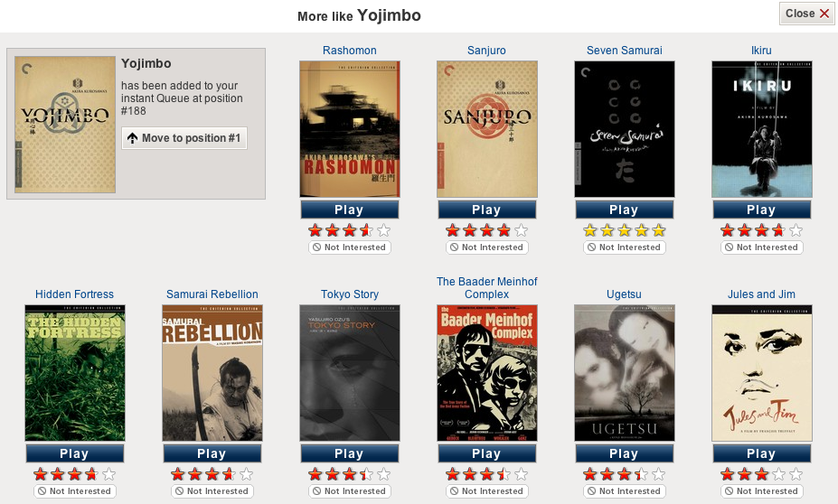
Task: Mark Rashomon as Not Interested
Action: (350, 247)
